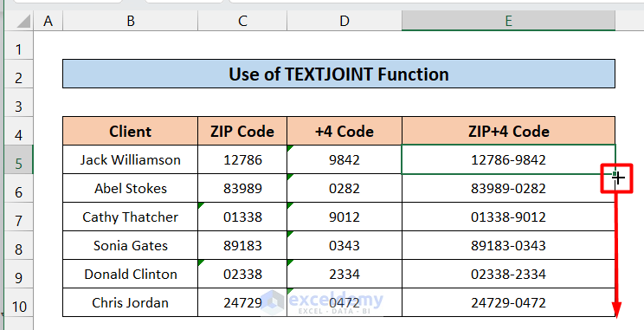The width and height of the screenshot is (644, 330).
Task: Select row 6 header
Action: (18, 188)
